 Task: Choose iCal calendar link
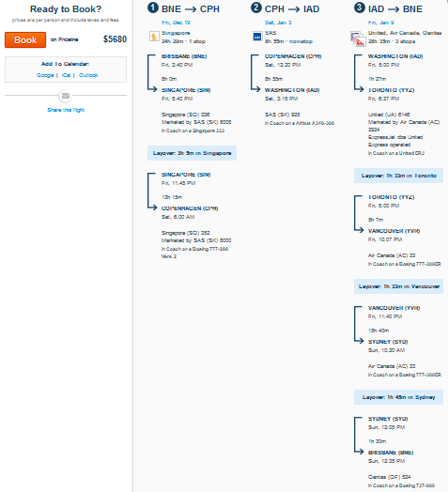coord(67,75)
